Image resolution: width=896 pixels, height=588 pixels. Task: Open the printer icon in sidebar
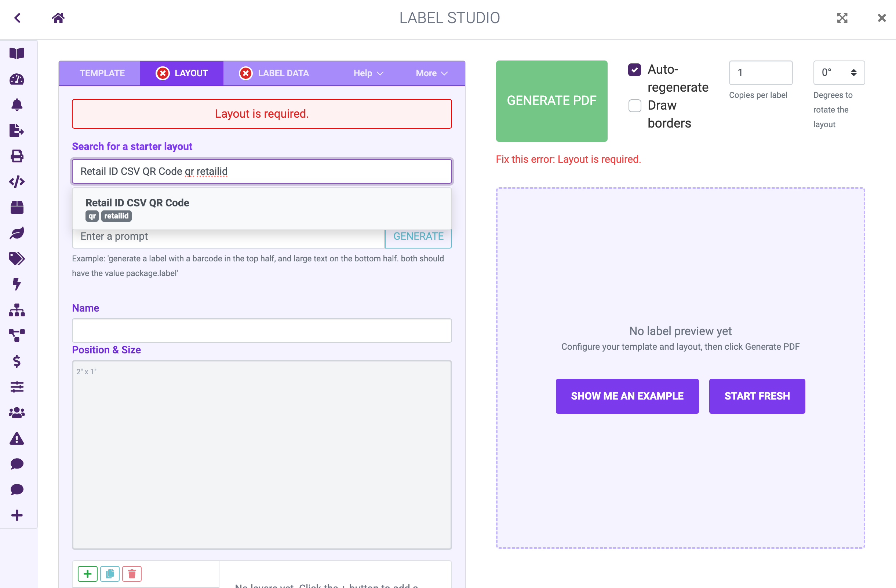click(x=17, y=156)
